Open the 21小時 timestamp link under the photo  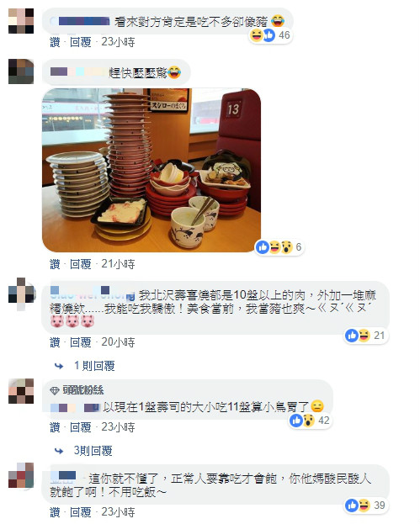[x=118, y=264]
